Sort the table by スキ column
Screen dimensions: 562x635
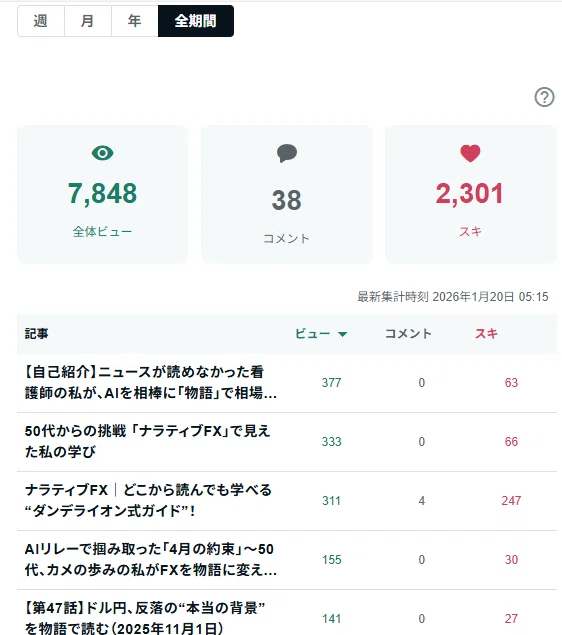486,334
